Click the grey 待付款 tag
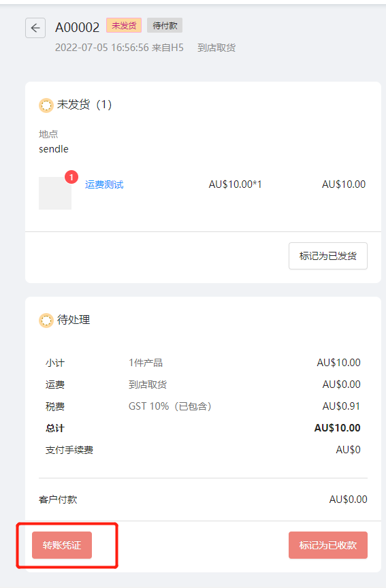This screenshot has height=588, width=386. 165,25
